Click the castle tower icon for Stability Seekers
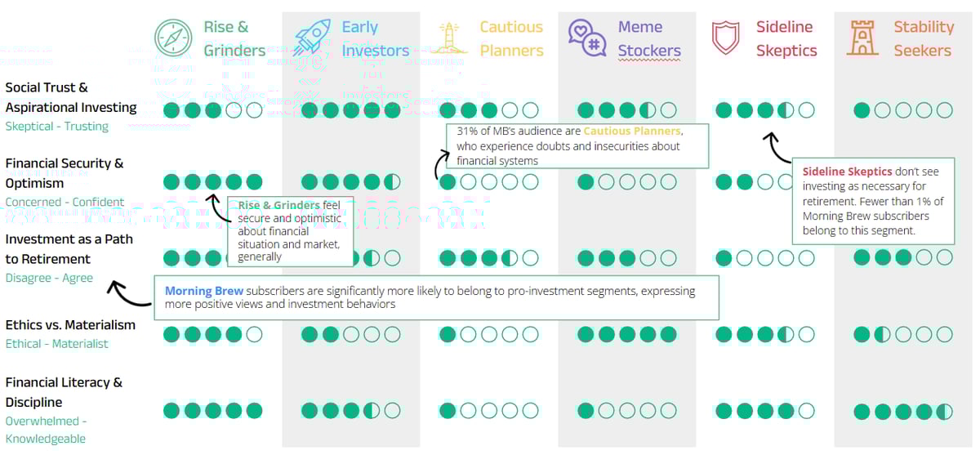The image size is (980, 455). pyautogui.click(x=862, y=38)
